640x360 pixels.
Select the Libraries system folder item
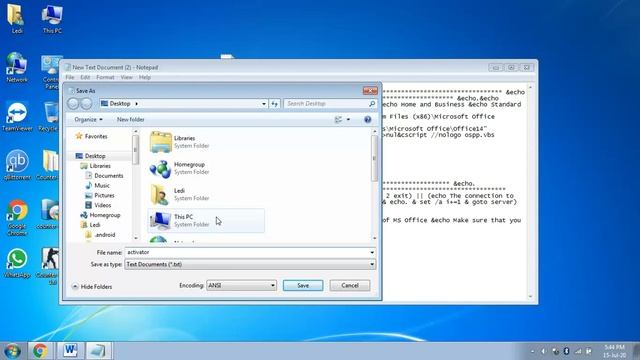click(x=206, y=142)
